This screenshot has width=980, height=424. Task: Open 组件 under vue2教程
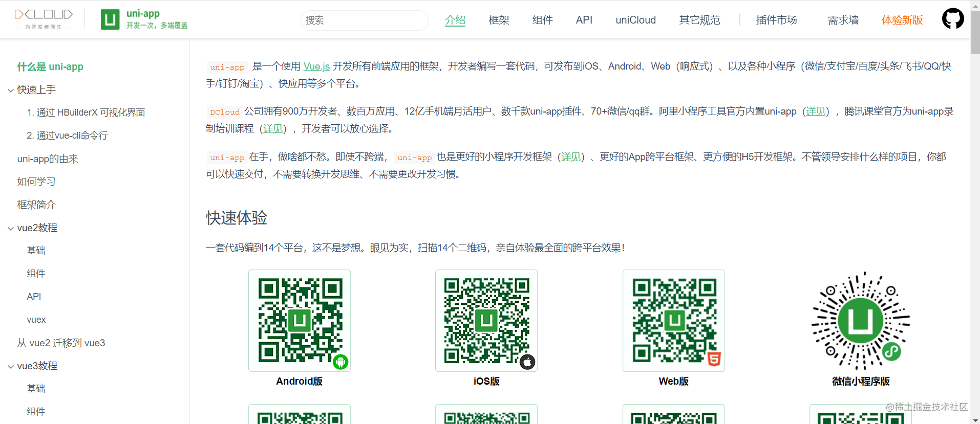pyautogui.click(x=36, y=274)
